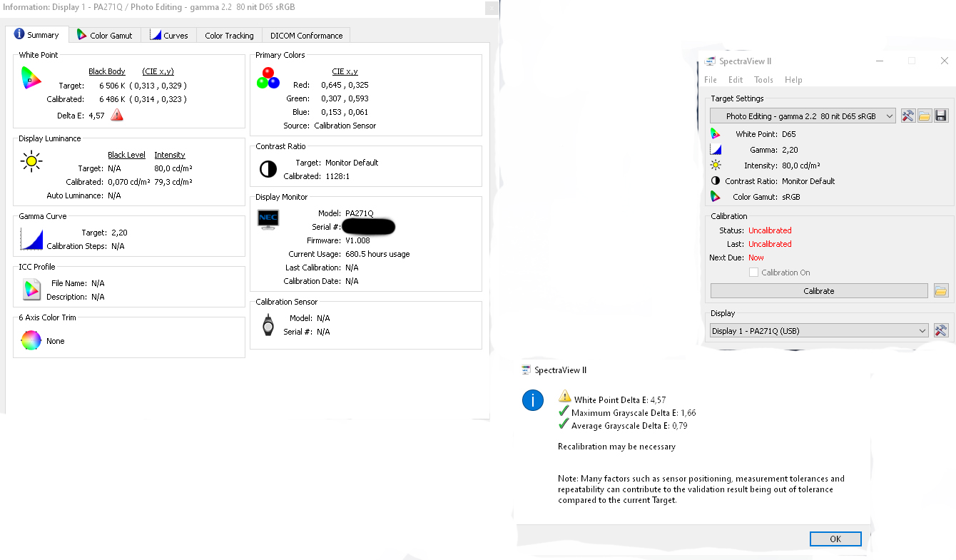Click OK in the validation dialog
The image size is (956, 560).
pyautogui.click(x=835, y=539)
